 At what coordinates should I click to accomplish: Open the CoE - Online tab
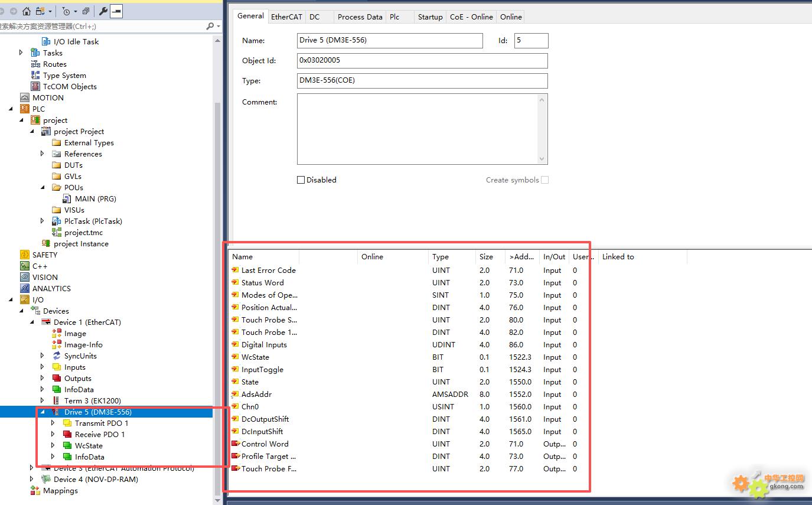471,17
